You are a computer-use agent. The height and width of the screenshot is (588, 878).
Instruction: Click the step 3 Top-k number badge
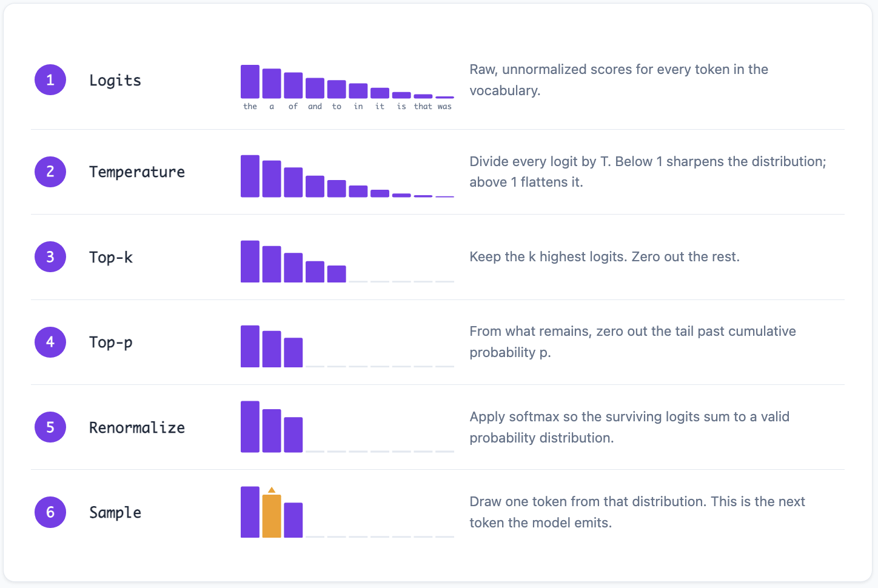coord(50,257)
